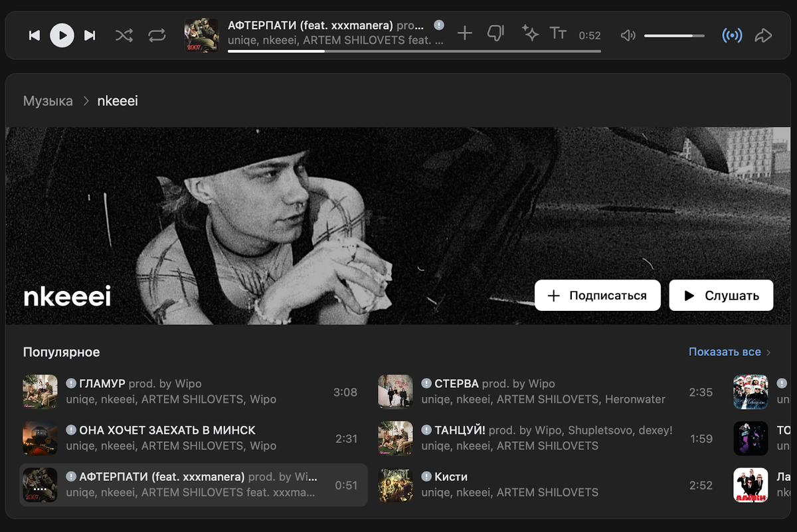
Task: Click the nkeeei breadcrumb item
Action: click(118, 101)
